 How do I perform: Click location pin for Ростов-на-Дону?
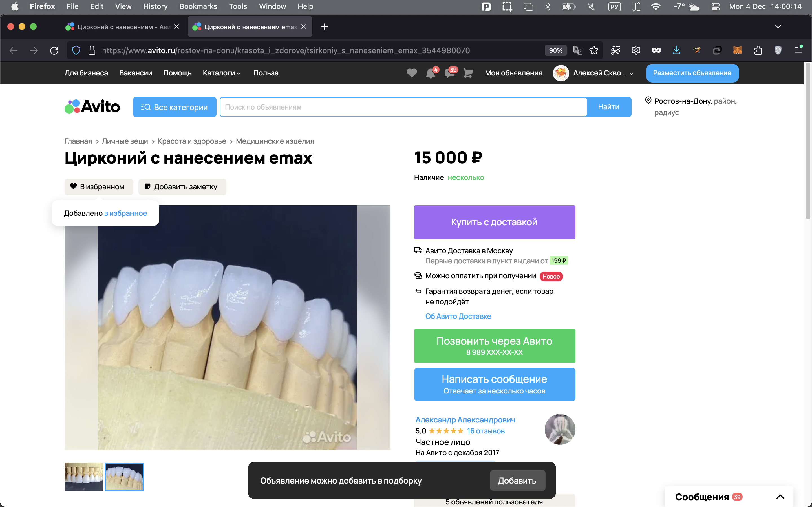pos(648,101)
